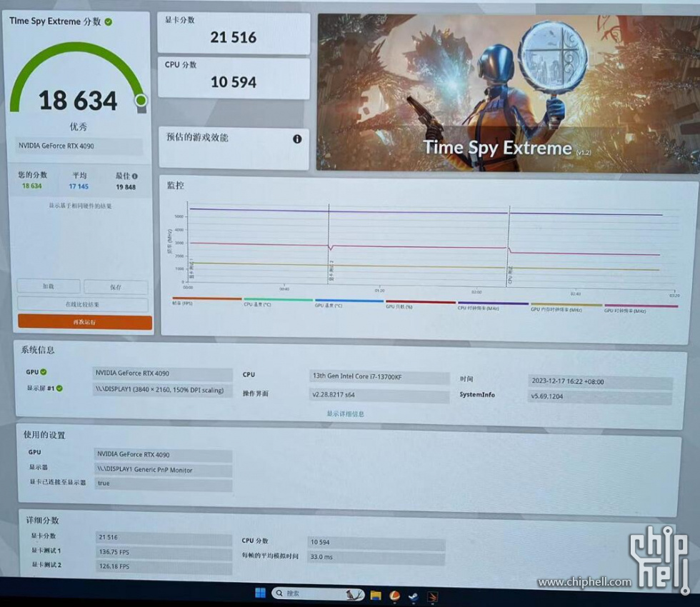
Task: Toggle the GPU 负载 (%) legend series
Action: (x=421, y=304)
